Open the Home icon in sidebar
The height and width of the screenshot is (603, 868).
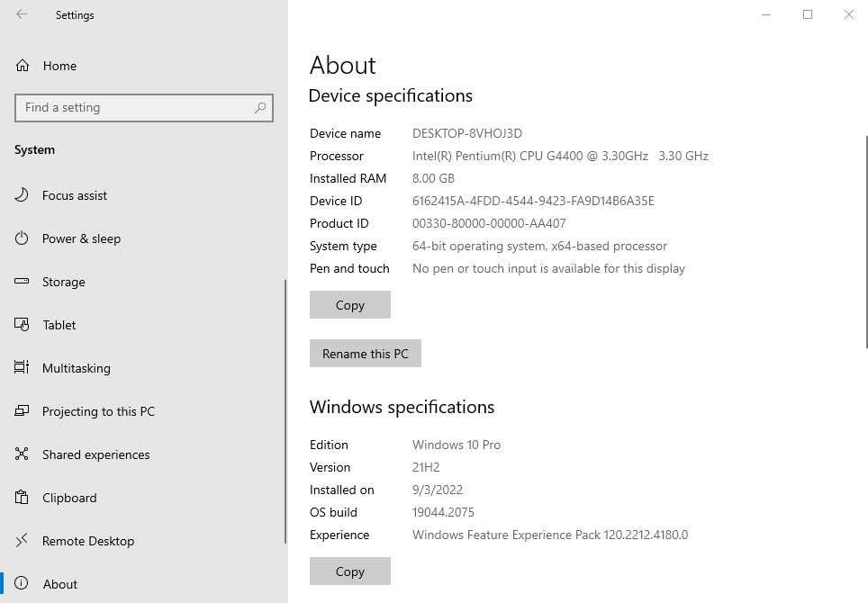[x=23, y=66]
